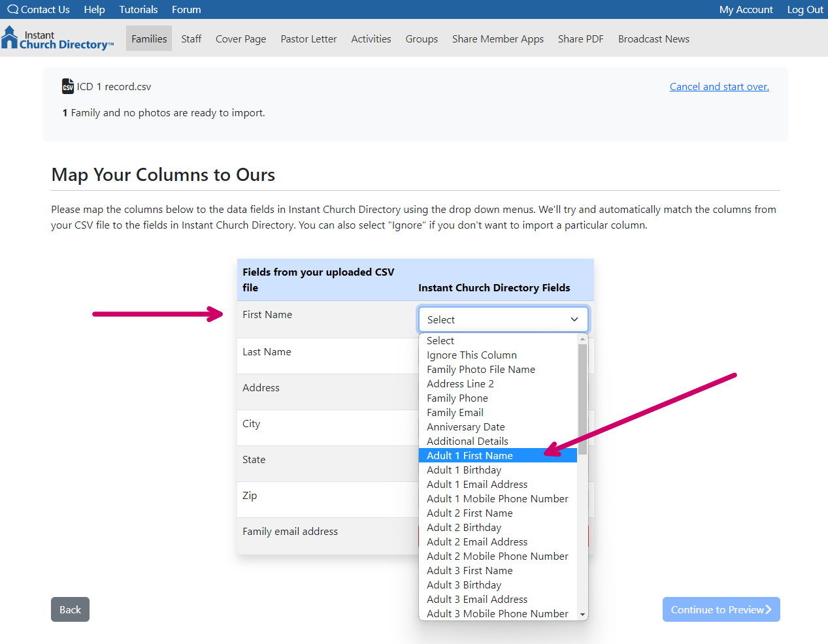Select Family Phone option
Screen dimensions: 828x644
point(498,398)
